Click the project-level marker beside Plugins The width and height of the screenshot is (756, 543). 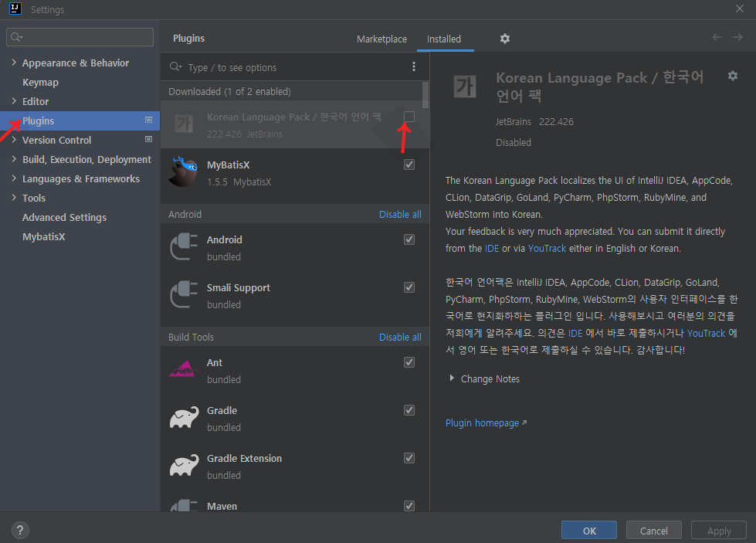click(x=148, y=120)
